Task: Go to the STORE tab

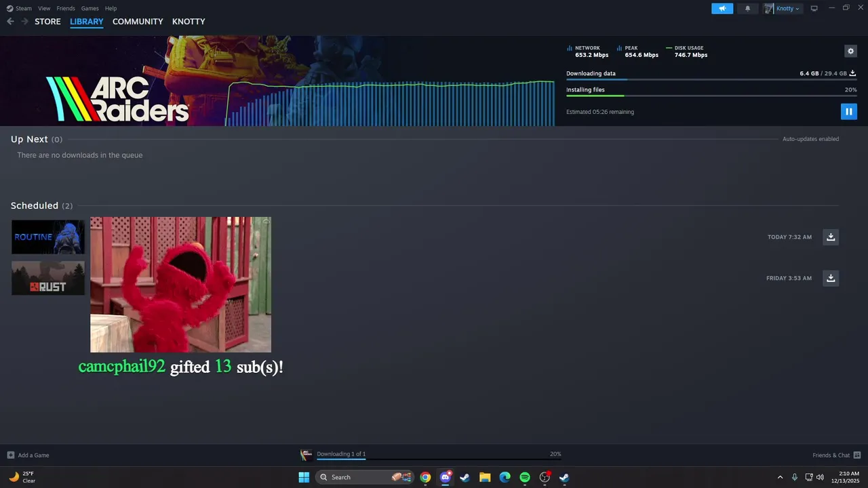Action: (47, 22)
